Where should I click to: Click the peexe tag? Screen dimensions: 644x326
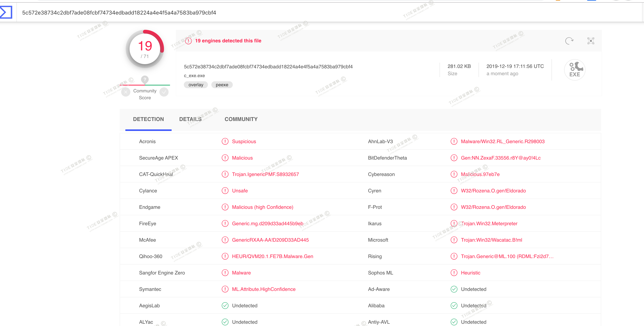pos(222,85)
